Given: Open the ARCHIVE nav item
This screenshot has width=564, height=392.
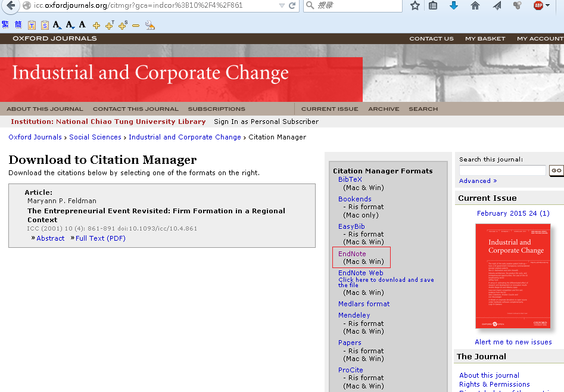Looking at the screenshot, I should coord(384,108).
